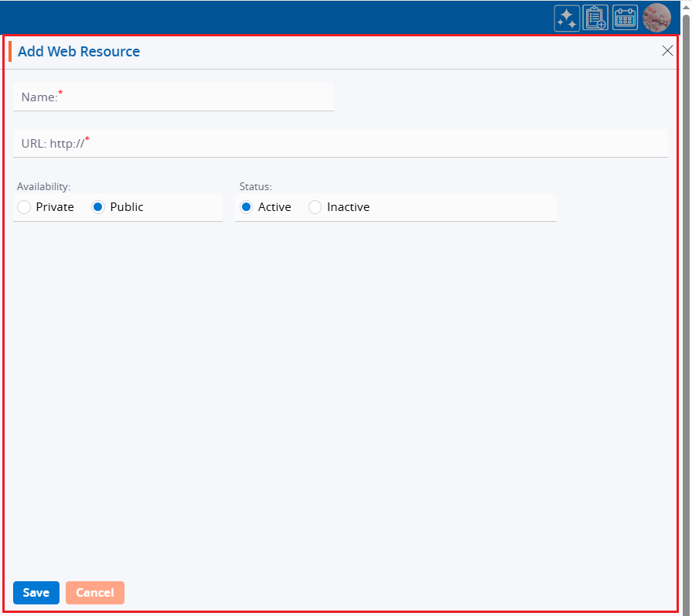Cancel adding the web resource

coord(94,593)
